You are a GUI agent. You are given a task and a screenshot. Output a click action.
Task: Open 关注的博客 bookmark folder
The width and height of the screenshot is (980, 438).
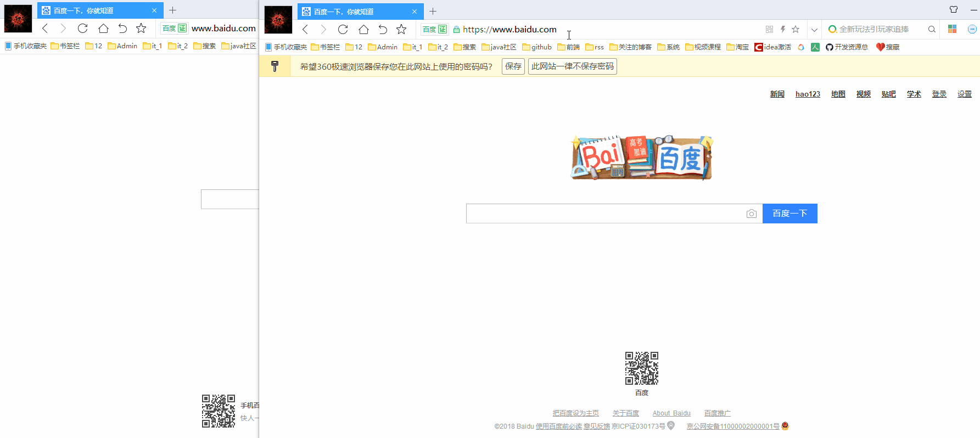tap(631, 47)
